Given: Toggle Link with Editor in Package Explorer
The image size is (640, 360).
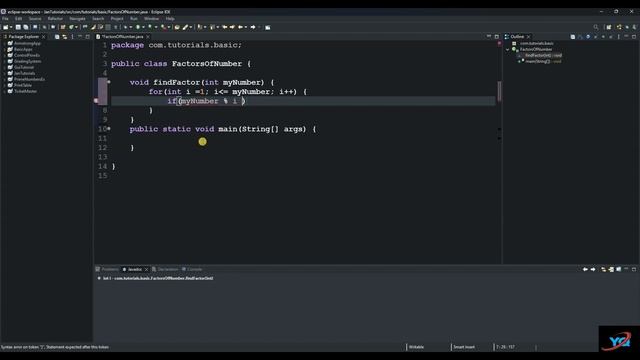Looking at the screenshot, I should (x=64, y=37).
